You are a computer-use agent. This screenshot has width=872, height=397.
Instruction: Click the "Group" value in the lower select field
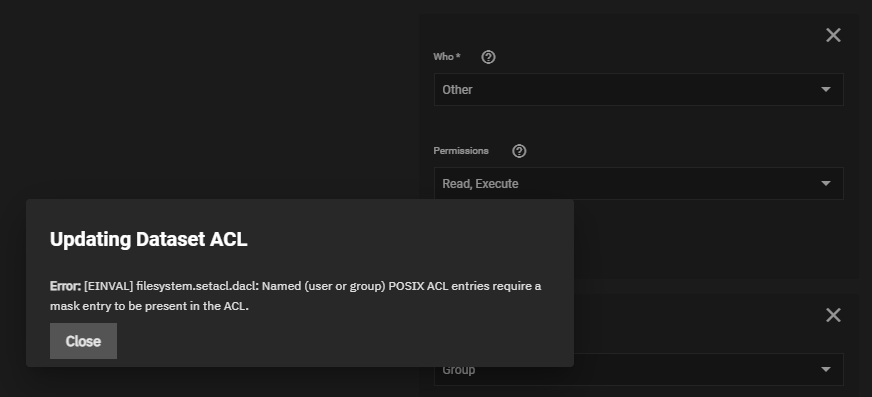459,370
